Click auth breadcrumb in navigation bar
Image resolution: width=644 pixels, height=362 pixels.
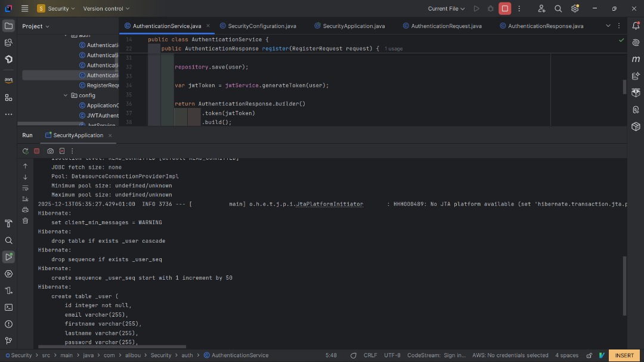[187, 355]
